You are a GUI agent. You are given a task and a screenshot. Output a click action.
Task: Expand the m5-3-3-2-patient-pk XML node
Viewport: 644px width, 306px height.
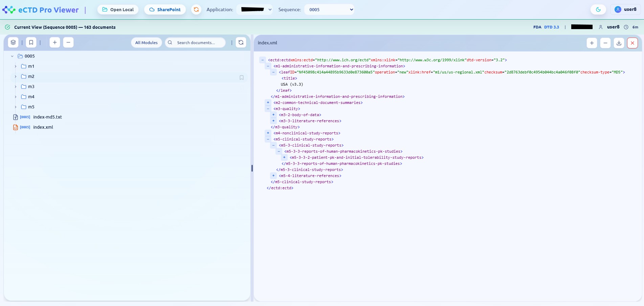click(284, 157)
